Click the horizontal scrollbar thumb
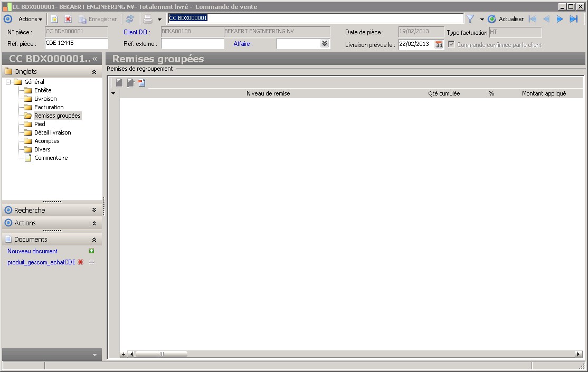Viewport: 588px width, 372px height. click(x=161, y=354)
